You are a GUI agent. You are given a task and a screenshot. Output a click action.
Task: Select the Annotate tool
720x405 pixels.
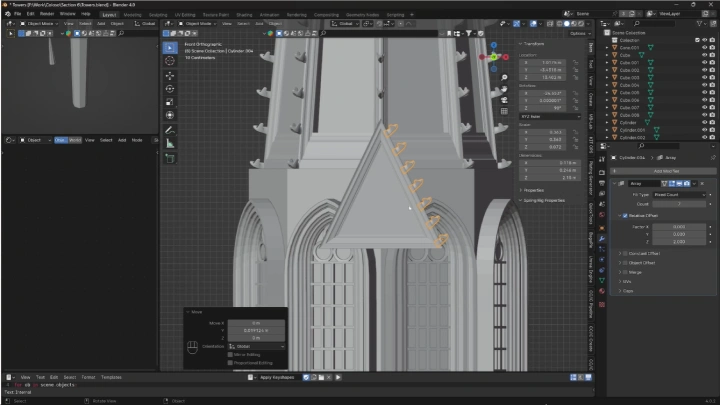pyautogui.click(x=170, y=130)
